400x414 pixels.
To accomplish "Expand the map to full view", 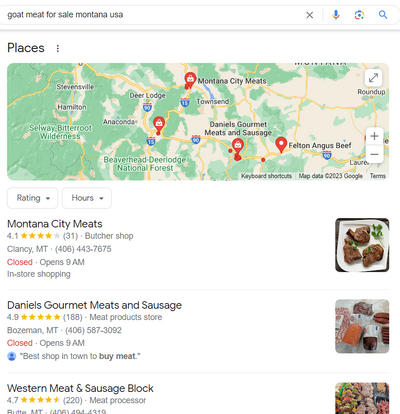I will pyautogui.click(x=373, y=78).
